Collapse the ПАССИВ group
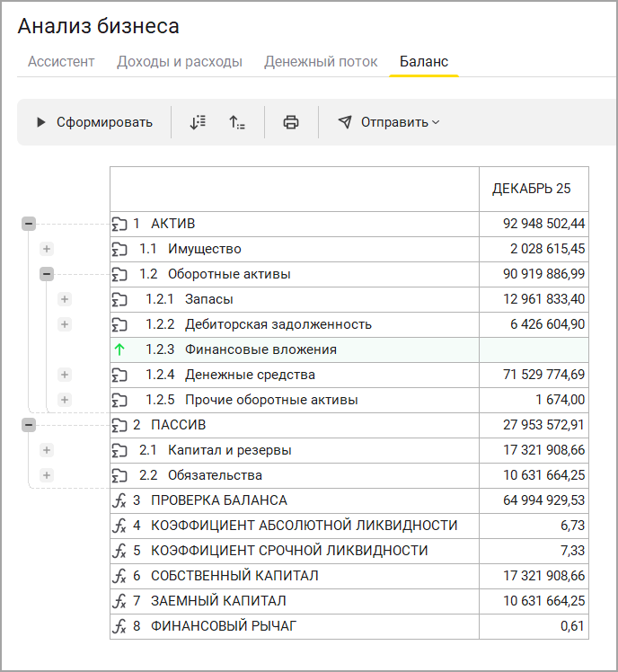This screenshot has height=672, width=618. tap(29, 425)
